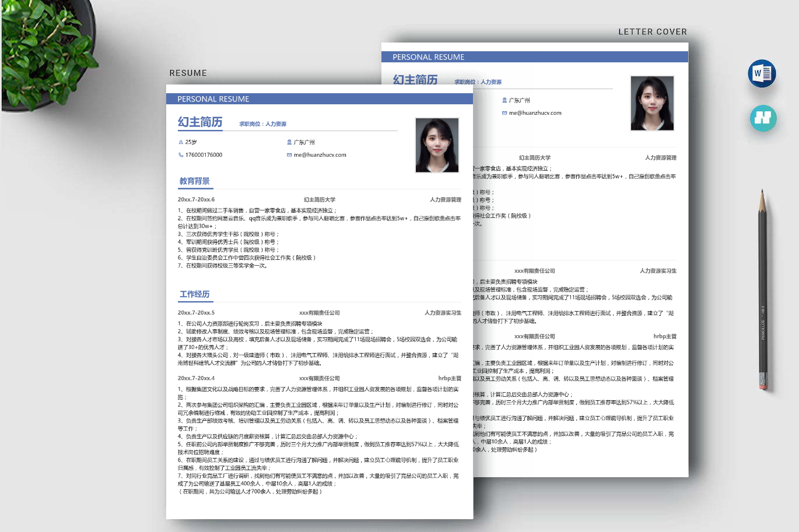799x532 pixels.
Task: Open me@huanzhucv.com email on front resume
Action: (x=320, y=155)
